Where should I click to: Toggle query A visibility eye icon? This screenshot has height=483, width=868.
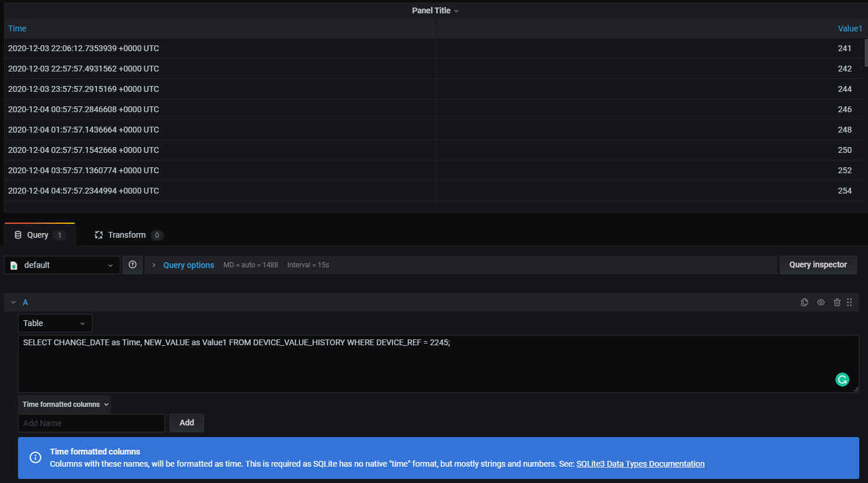click(820, 302)
